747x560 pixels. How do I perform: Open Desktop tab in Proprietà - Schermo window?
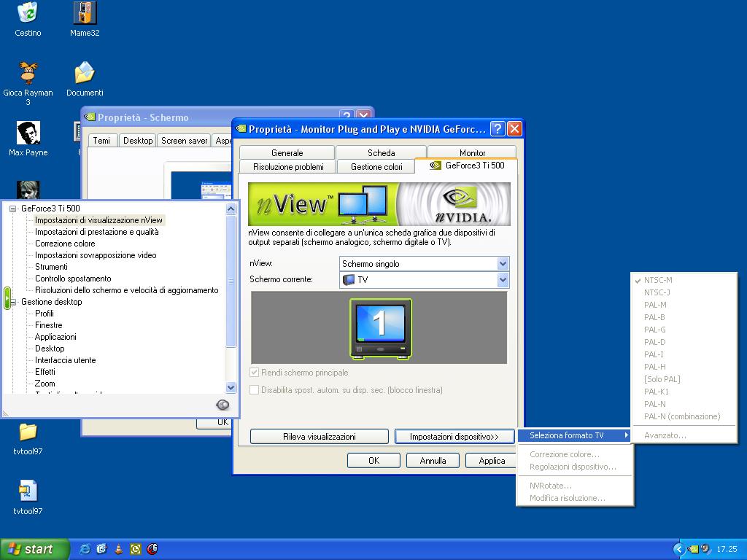138,141
